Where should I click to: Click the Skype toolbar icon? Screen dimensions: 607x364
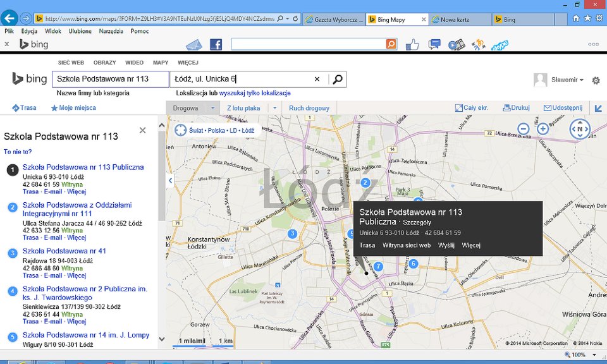[x=500, y=45]
